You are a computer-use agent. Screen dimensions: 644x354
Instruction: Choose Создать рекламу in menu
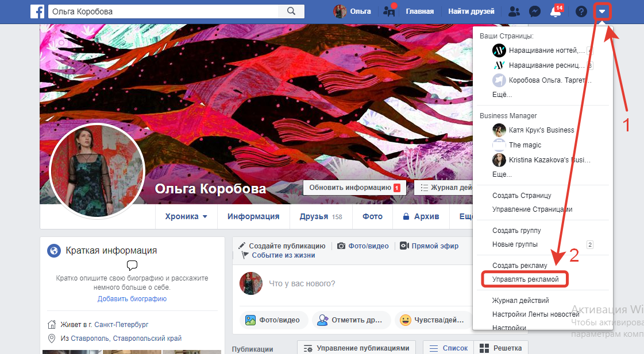coord(519,266)
